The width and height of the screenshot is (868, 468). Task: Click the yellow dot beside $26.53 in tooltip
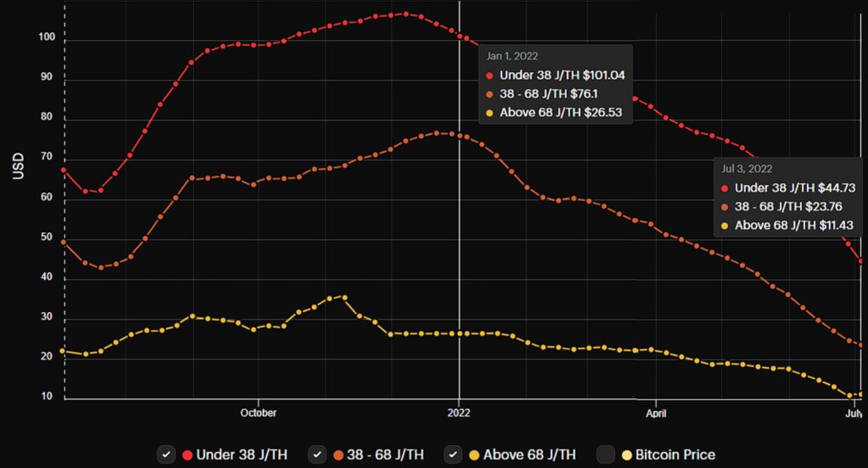490,113
